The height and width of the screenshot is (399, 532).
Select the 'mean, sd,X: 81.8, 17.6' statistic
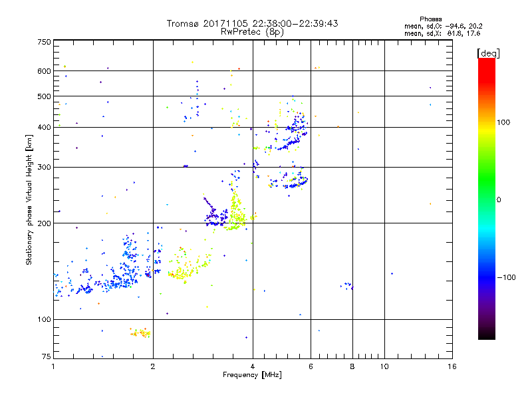click(x=442, y=33)
